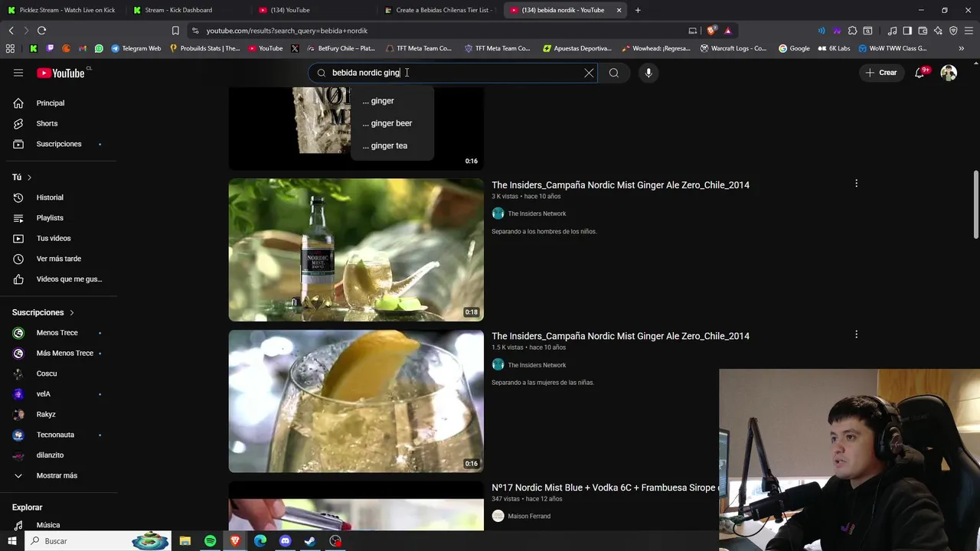Expand Mostrar más subscriptions
980x551 pixels.
pos(58,475)
